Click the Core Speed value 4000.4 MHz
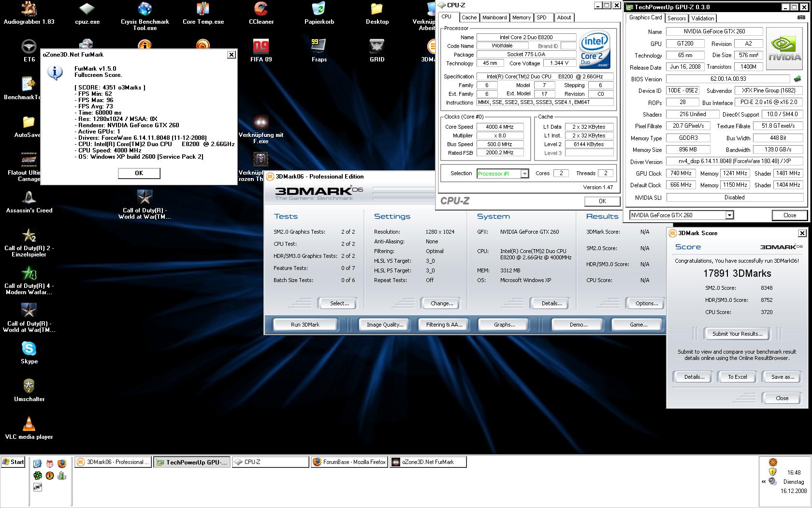The image size is (812, 508). (x=500, y=127)
